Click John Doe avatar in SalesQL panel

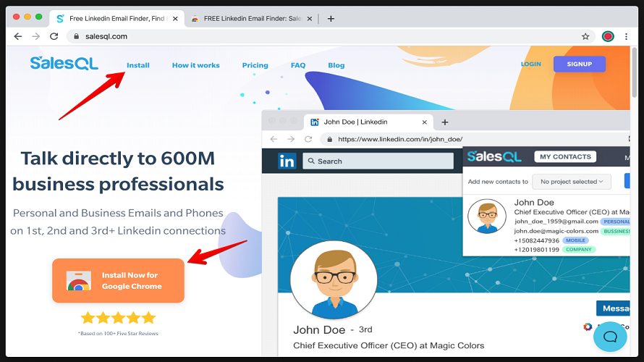[487, 216]
